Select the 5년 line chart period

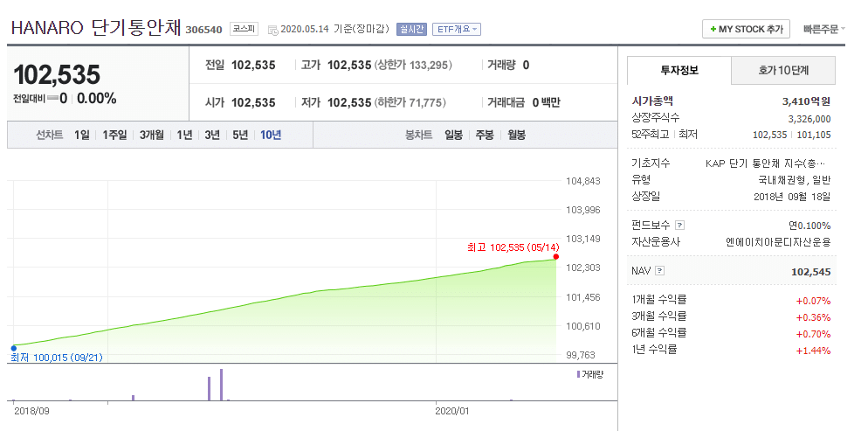tap(240, 135)
